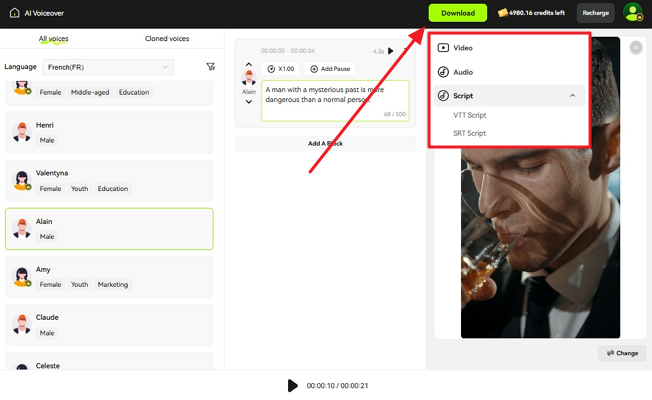Click the Male tag under Alain
This screenshot has height=400, width=652.
click(47, 237)
